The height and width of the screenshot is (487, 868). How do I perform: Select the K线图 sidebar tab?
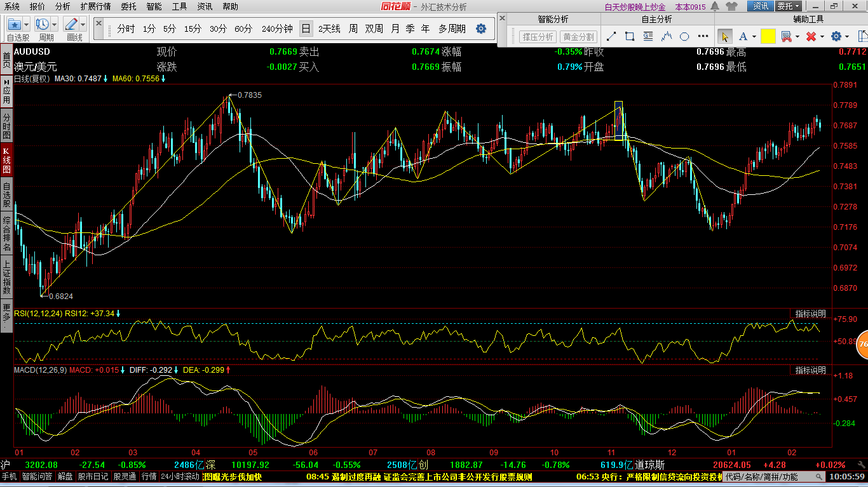click(x=6, y=160)
